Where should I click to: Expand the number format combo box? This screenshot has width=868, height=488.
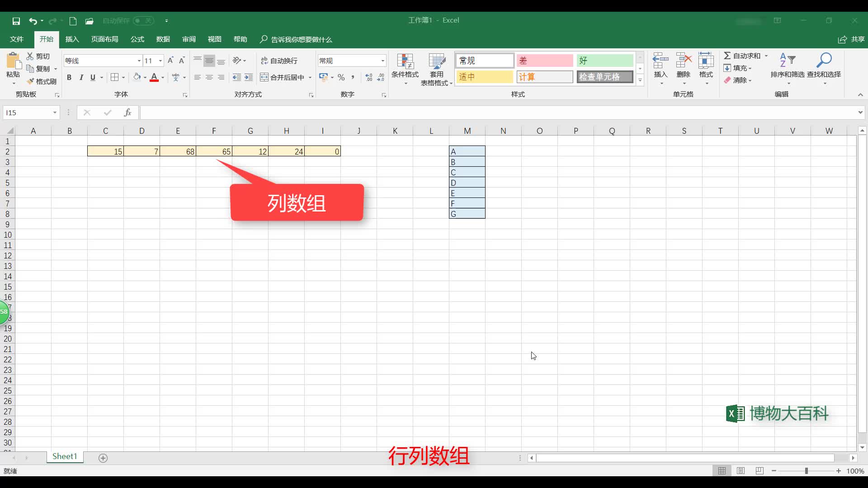[382, 61]
